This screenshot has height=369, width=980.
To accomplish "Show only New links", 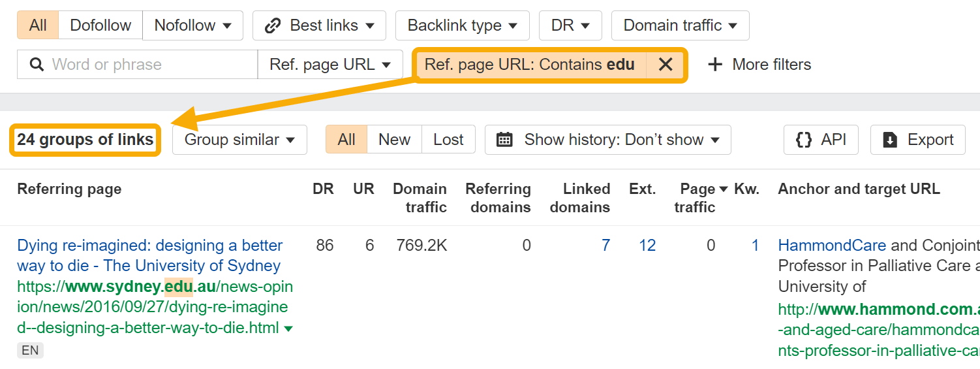I will coord(394,140).
